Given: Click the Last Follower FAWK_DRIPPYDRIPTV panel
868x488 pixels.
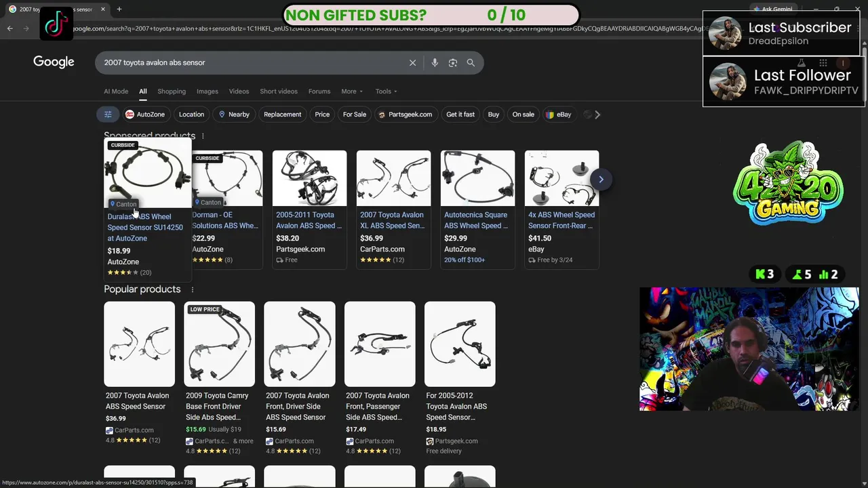Looking at the screenshot, I should pyautogui.click(x=783, y=81).
